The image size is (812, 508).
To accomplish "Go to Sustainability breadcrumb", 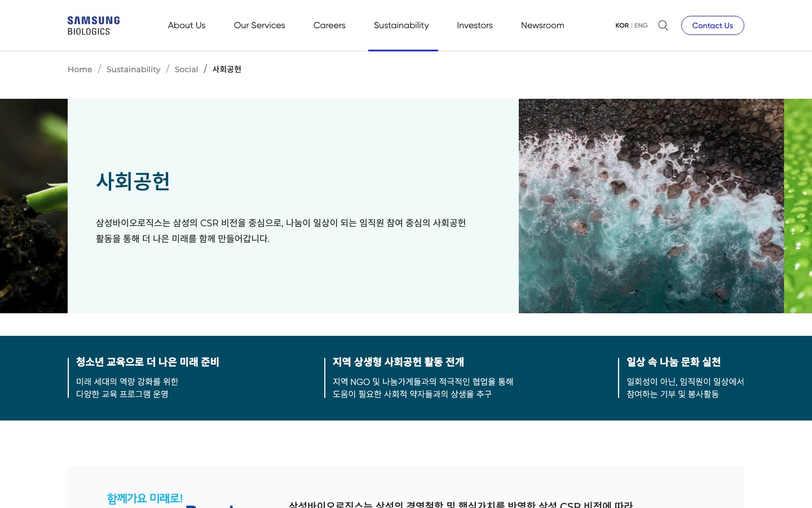I will click(x=133, y=69).
